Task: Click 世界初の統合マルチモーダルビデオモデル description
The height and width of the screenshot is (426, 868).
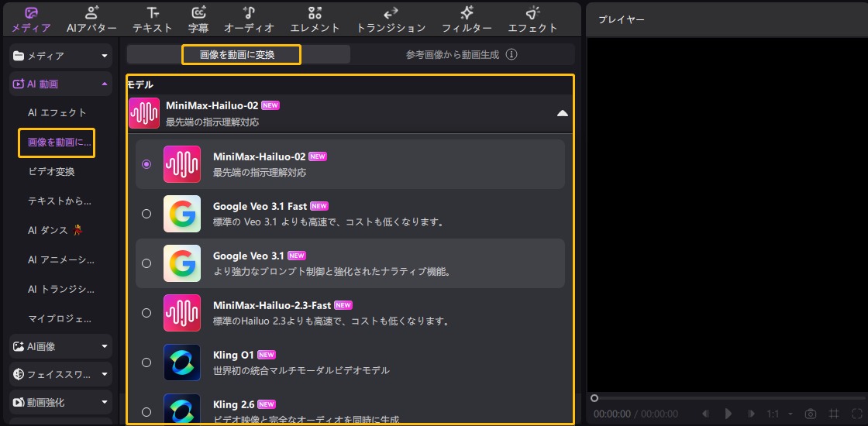Action: pos(301,371)
